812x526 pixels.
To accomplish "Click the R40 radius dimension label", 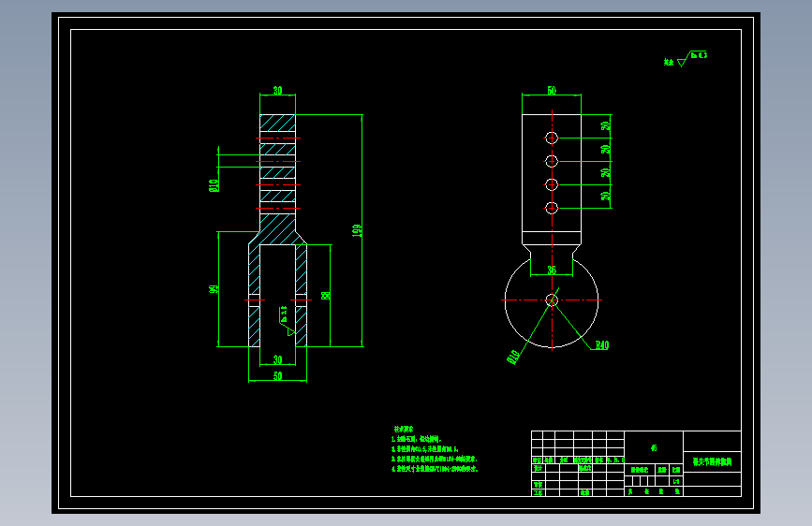I will (x=602, y=344).
